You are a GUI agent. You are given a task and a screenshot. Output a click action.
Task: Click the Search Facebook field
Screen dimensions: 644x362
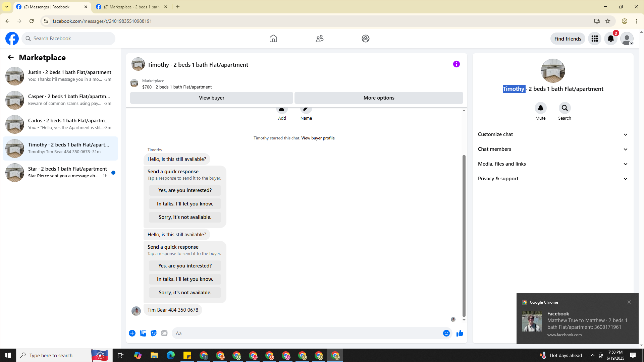tap(68, 39)
